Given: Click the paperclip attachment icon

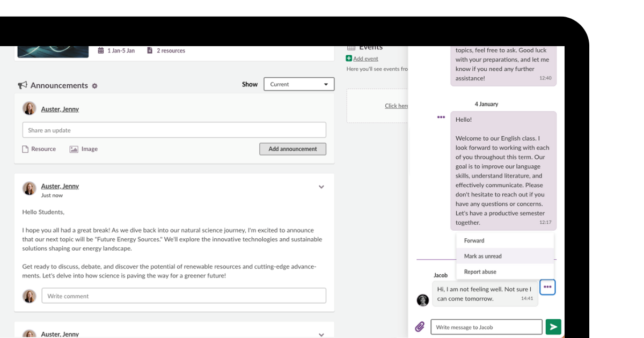Looking at the screenshot, I should click(x=420, y=327).
